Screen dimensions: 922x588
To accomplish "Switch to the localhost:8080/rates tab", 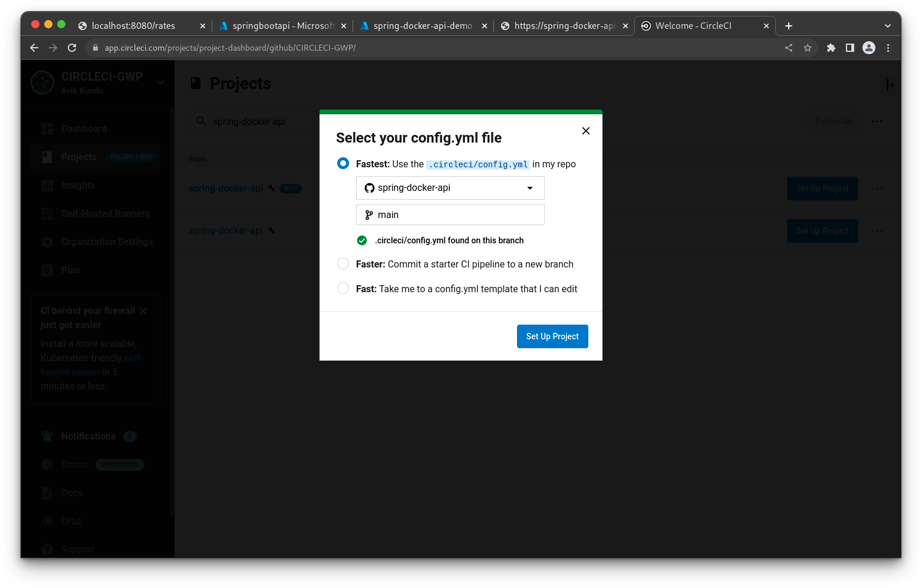I will pos(133,26).
